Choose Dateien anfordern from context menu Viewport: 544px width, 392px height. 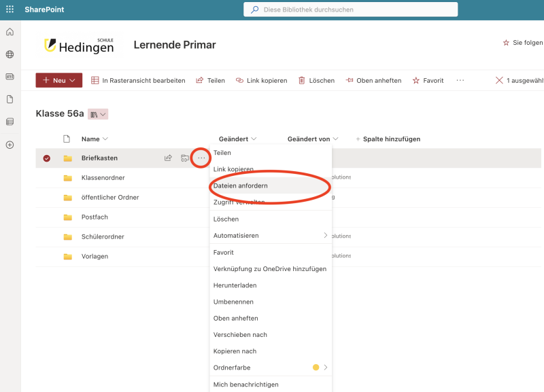240,185
